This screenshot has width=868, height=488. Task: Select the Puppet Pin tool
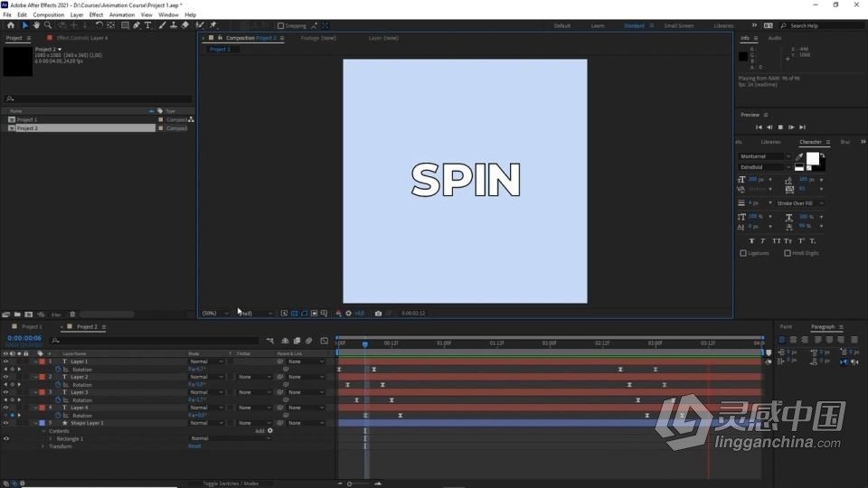[x=213, y=25]
